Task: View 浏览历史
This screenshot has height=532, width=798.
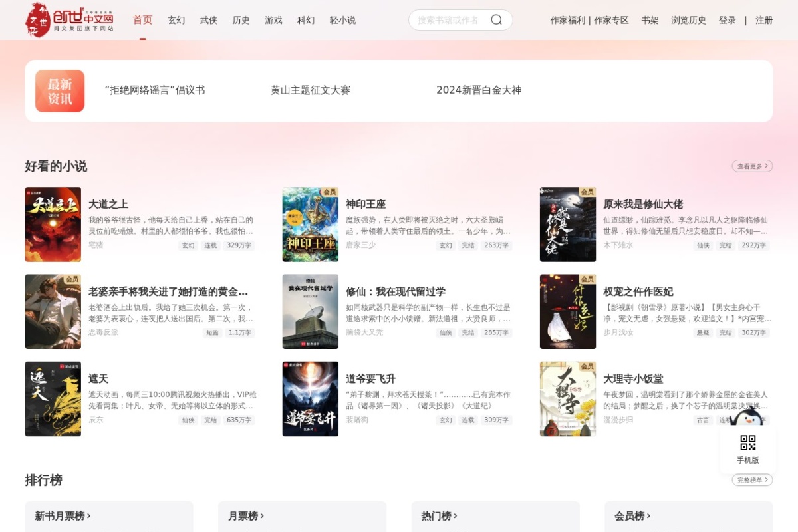Action: (689, 20)
